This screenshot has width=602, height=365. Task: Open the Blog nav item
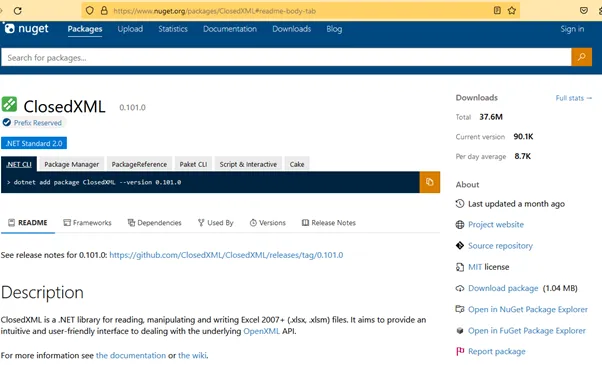[334, 29]
